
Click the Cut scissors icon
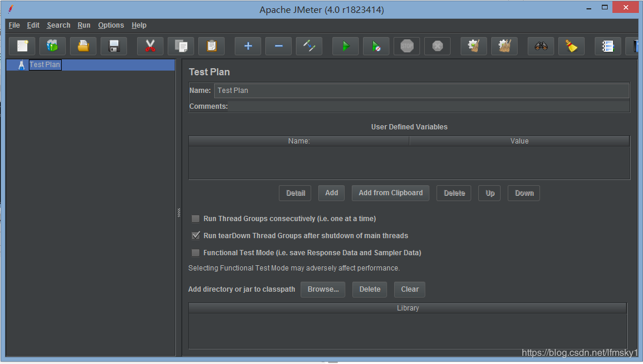(150, 46)
